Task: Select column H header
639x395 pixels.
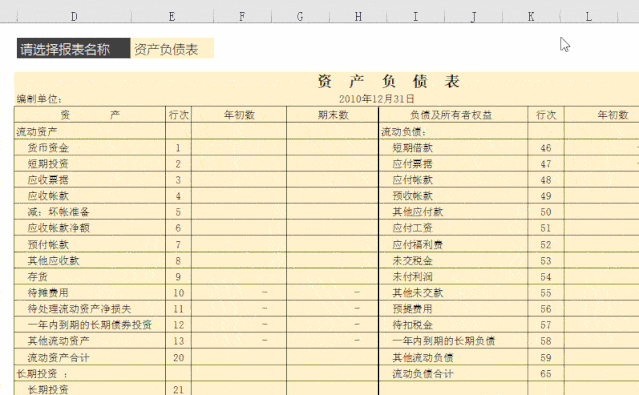Action: (x=358, y=16)
